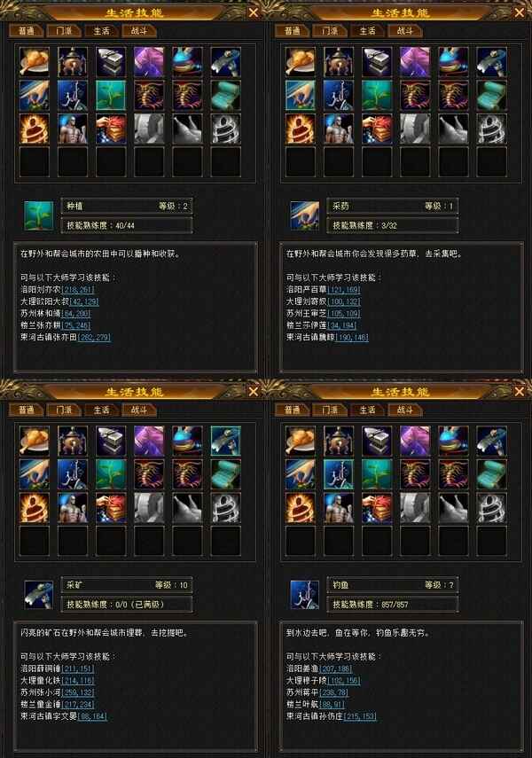
Task: Open 生活 tab in the 钓鱼 panel
Action: tap(368, 410)
